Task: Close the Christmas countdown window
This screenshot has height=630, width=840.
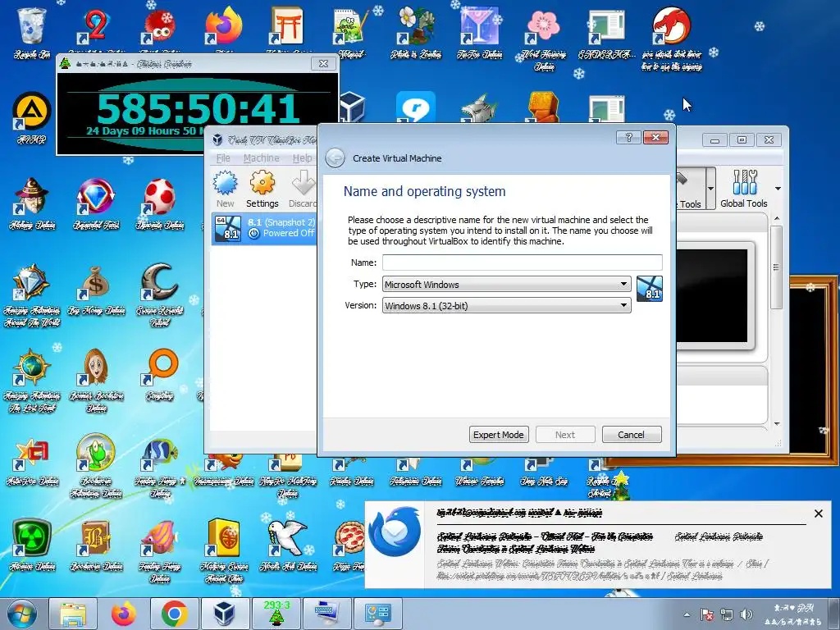Action: 323,63
